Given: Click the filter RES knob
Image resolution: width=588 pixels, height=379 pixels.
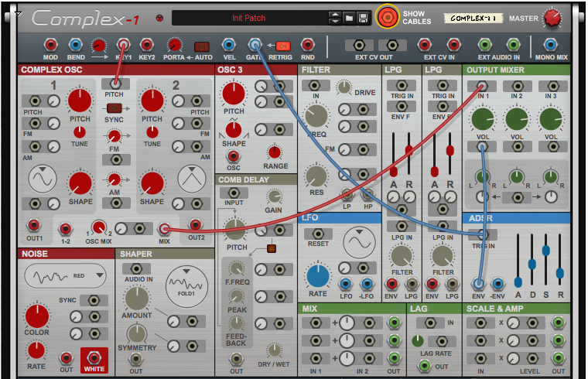Looking at the screenshot, I should (316, 176).
